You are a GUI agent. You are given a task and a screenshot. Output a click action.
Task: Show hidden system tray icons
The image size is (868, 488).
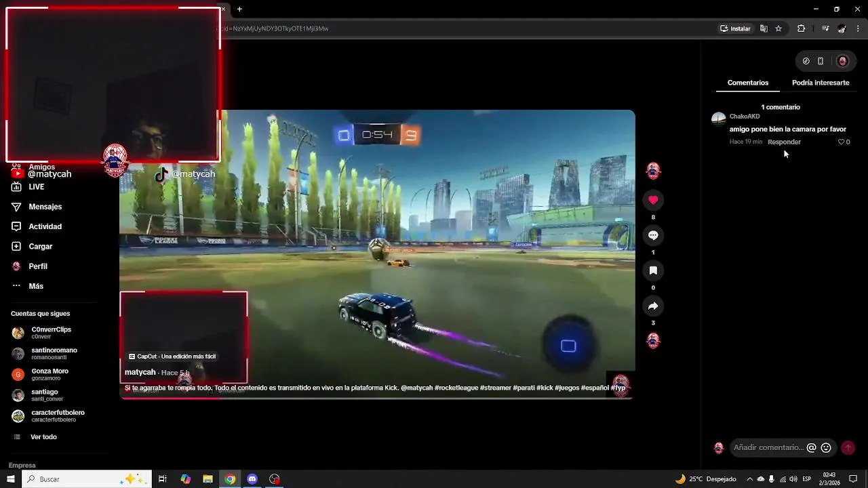click(749, 479)
